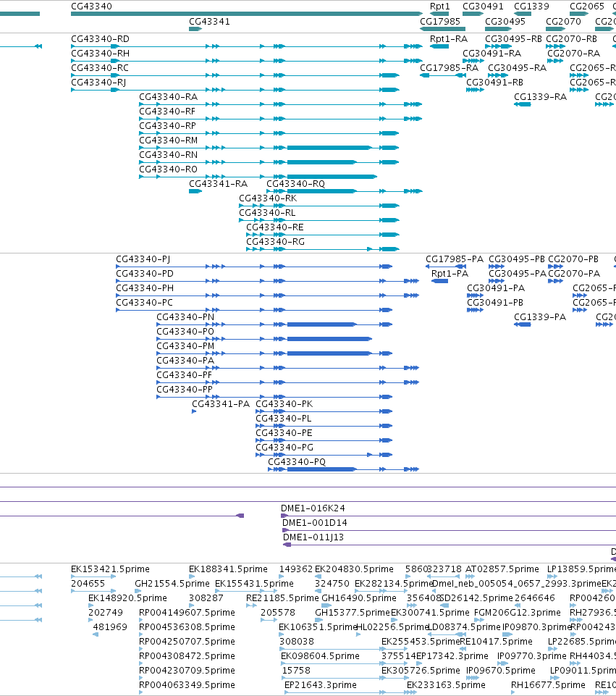Select protein CG43340-PN
The image size is (616, 696).
coord(185,317)
